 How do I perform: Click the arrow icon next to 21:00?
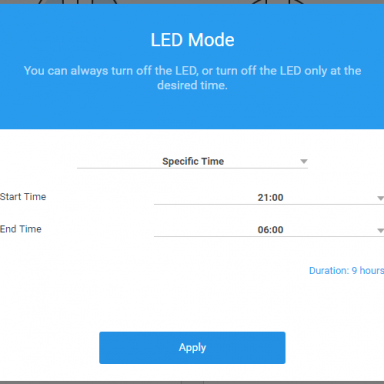(380, 198)
